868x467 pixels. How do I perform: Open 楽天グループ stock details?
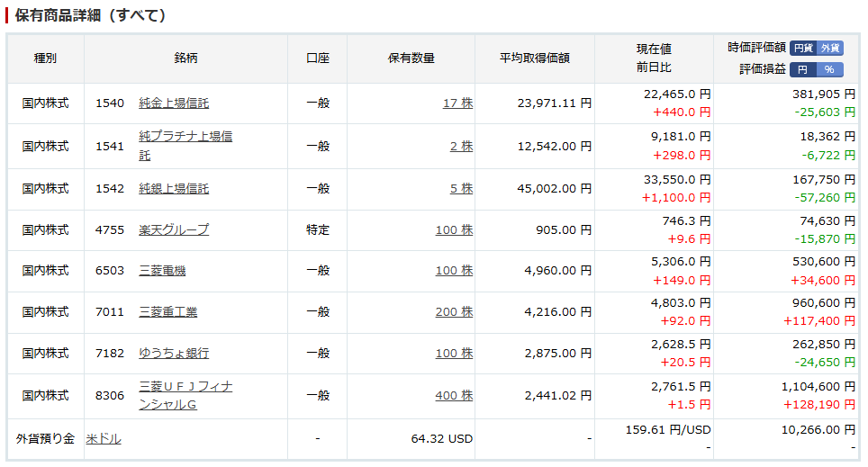tap(174, 230)
